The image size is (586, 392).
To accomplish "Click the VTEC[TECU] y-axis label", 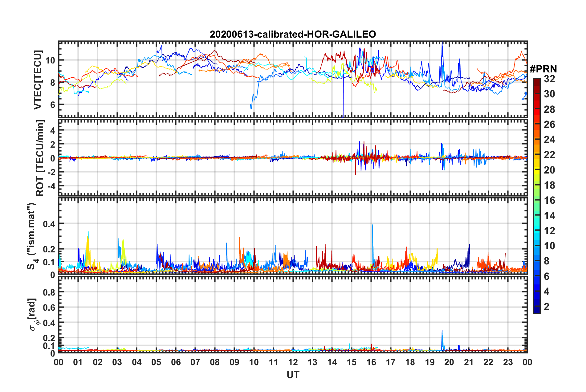I will pyautogui.click(x=38, y=80).
